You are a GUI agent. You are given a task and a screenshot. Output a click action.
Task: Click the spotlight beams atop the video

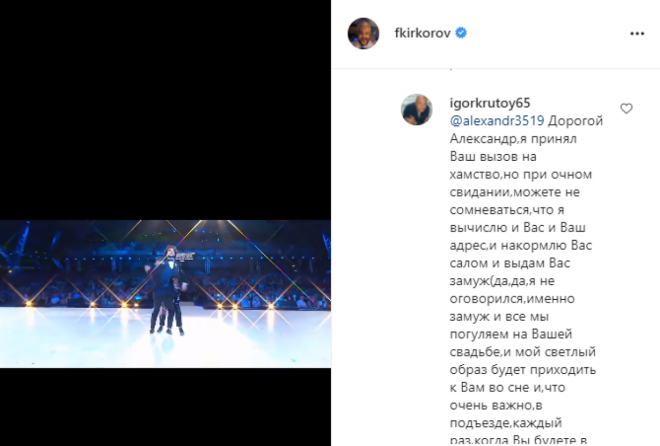tap(198, 231)
